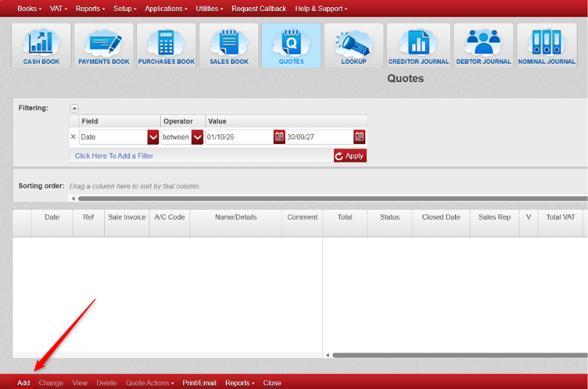Click the end date field 30/09/27
The width and height of the screenshot is (588, 389).
point(320,137)
